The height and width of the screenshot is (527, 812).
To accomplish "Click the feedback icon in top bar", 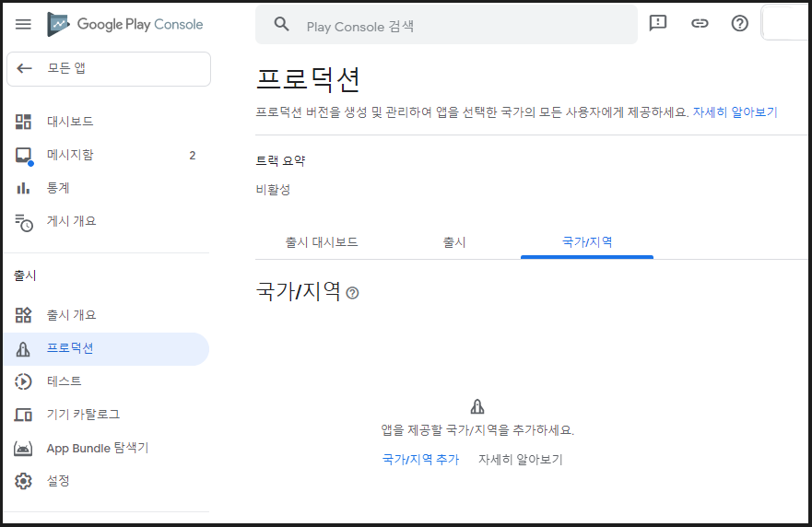I will (658, 24).
